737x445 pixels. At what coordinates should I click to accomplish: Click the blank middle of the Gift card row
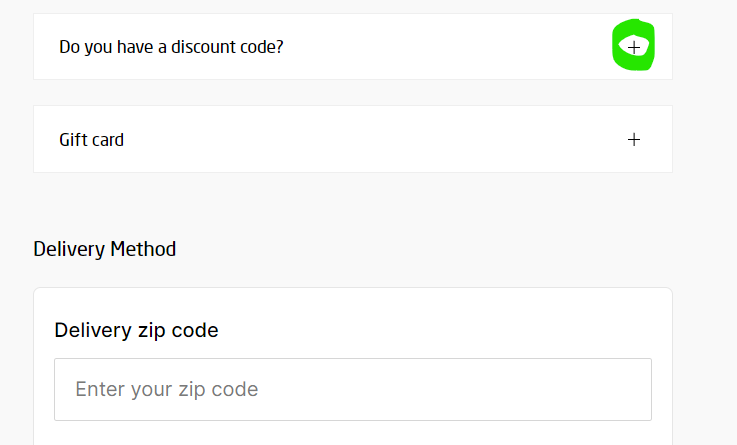tap(380, 140)
